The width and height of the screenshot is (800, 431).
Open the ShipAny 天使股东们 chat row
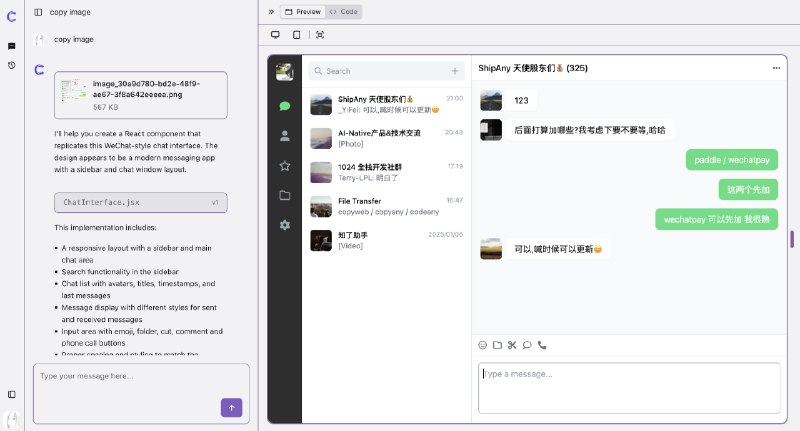(x=387, y=104)
